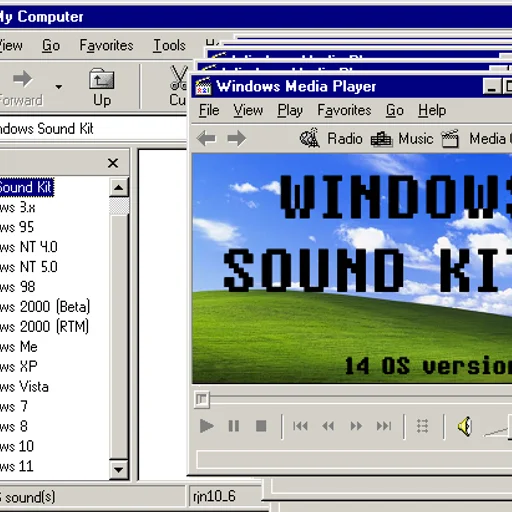Select the Windows 98 folder
Image resolution: width=512 pixels, height=512 pixels.
pos(17,287)
